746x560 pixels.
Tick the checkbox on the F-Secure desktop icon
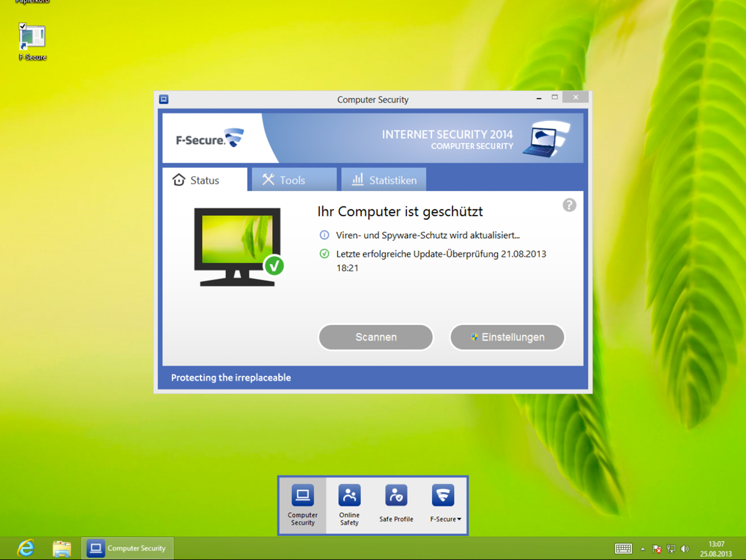point(22,26)
